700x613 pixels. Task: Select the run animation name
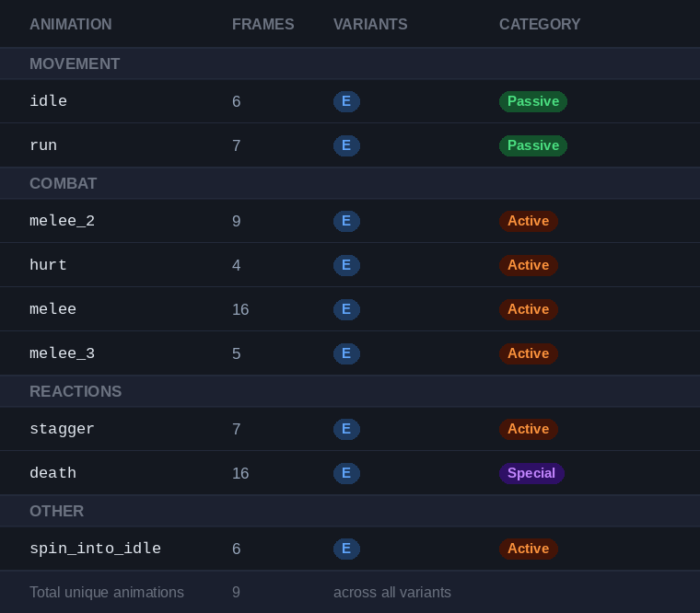43,145
